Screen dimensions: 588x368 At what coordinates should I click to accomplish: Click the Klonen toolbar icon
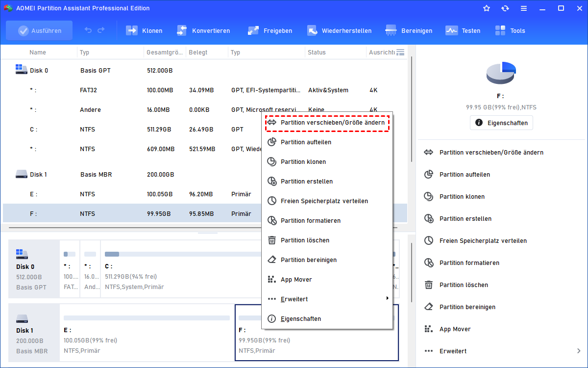pyautogui.click(x=132, y=30)
